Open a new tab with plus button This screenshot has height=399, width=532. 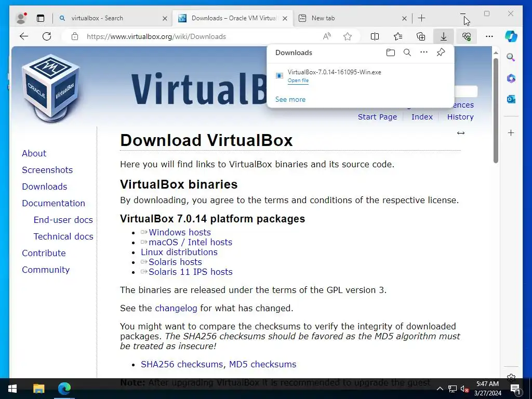tap(422, 18)
